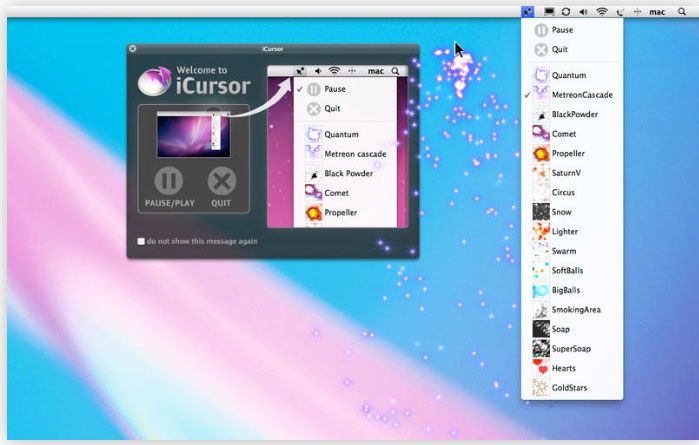The image size is (699, 445).
Task: Click the SuperSoap effect icon
Action: coord(541,349)
